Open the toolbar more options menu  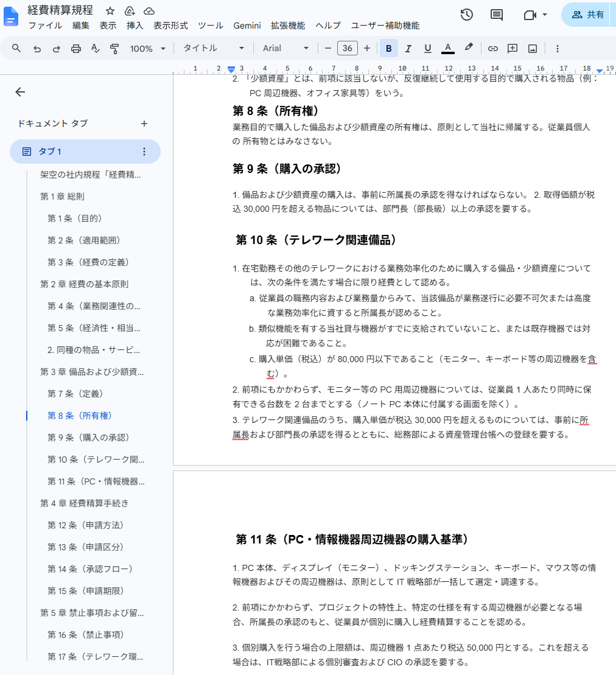558,49
